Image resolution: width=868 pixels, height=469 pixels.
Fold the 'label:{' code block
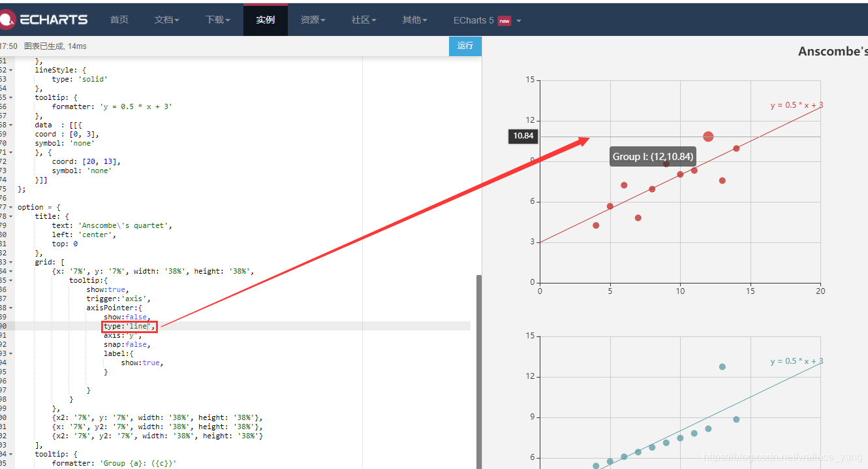[x=11, y=353]
